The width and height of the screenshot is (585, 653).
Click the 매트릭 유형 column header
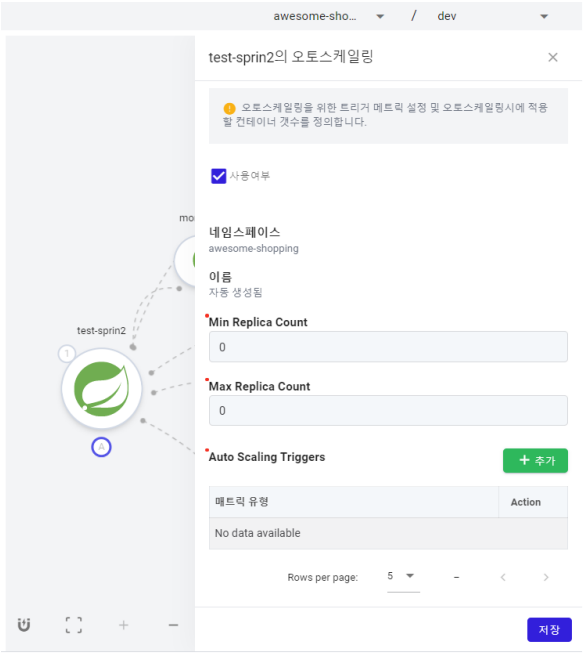tap(241, 501)
